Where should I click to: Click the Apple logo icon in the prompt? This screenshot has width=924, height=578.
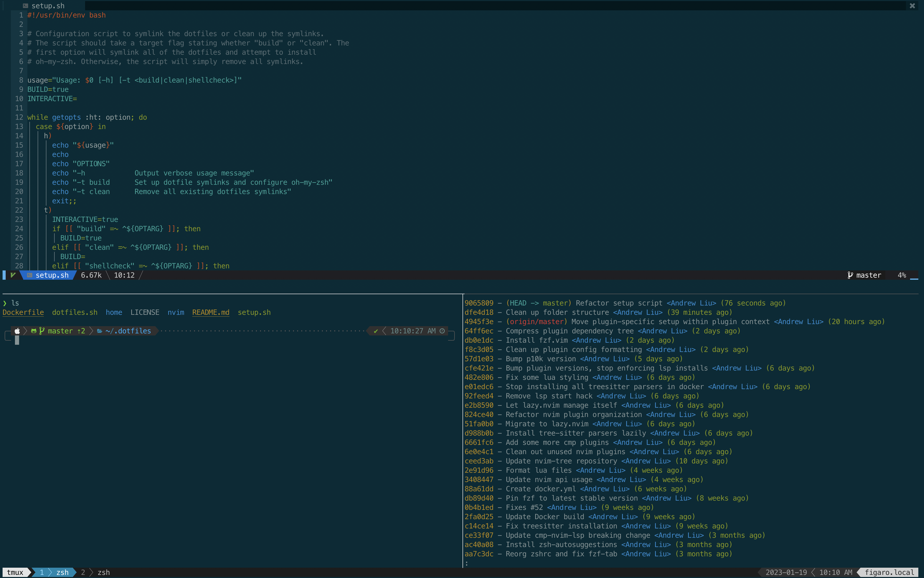coord(17,331)
